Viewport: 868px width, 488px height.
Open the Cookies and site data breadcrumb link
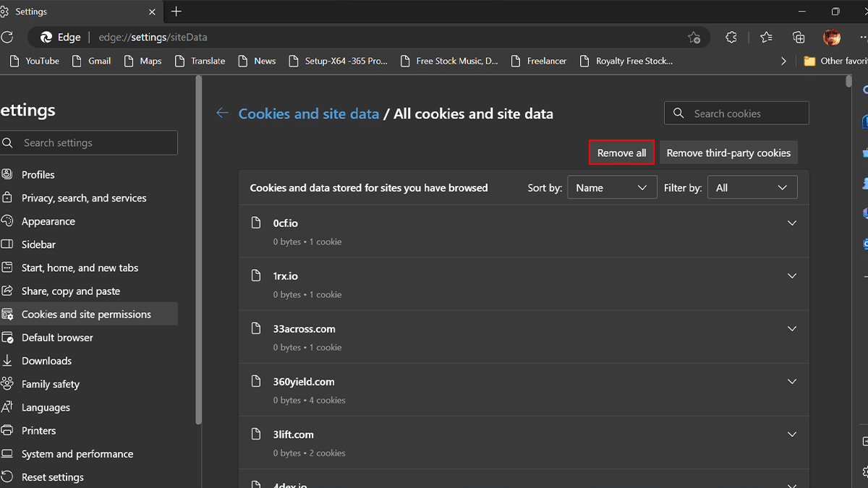tap(309, 114)
